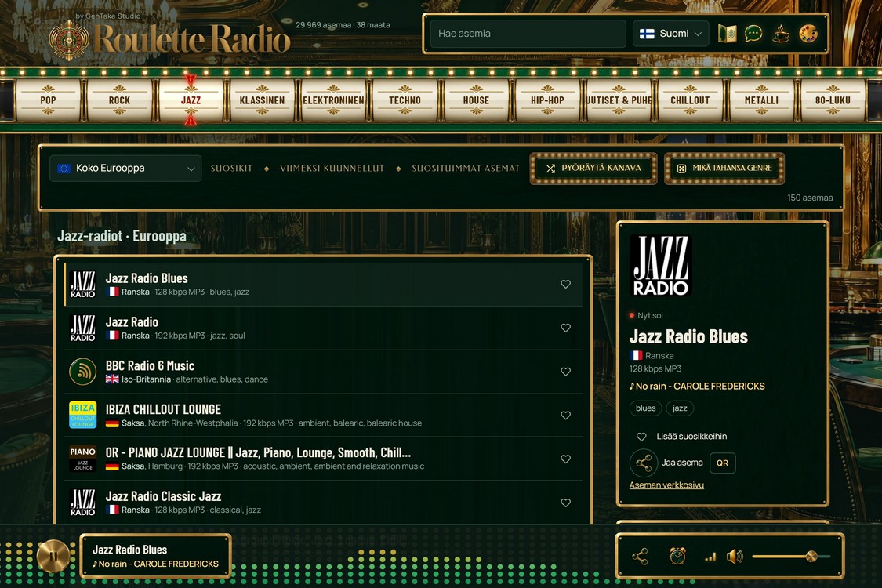
Task: Adjust the volume slider knob
Action: click(x=811, y=557)
